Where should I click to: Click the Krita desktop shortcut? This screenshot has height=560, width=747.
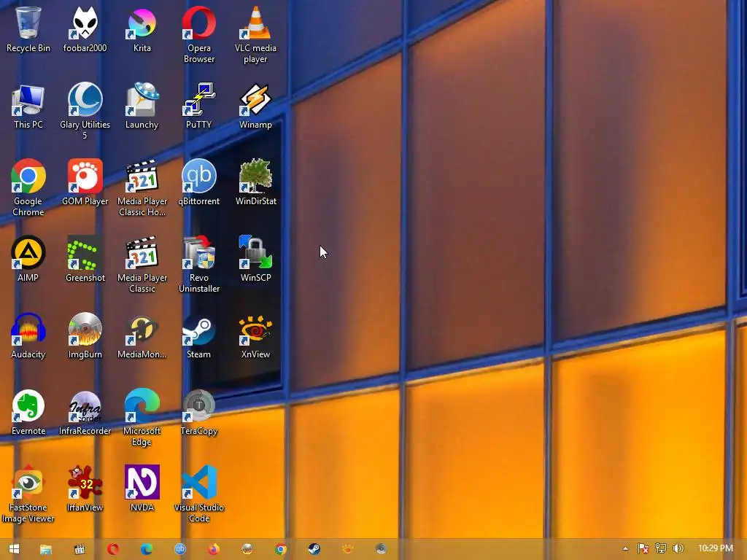[x=142, y=29]
